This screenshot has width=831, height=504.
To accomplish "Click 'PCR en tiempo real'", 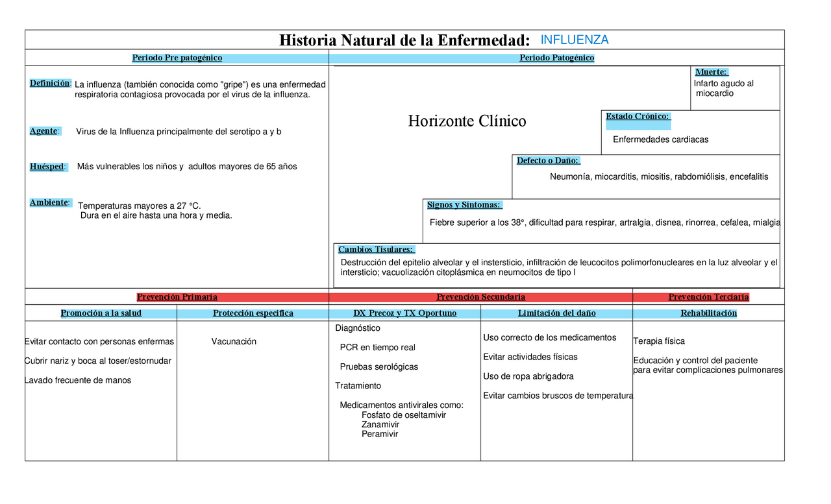I will [x=378, y=348].
